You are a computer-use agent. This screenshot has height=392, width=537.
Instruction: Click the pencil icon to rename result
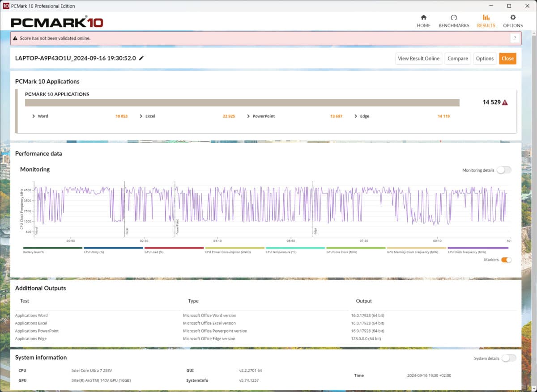pyautogui.click(x=141, y=58)
